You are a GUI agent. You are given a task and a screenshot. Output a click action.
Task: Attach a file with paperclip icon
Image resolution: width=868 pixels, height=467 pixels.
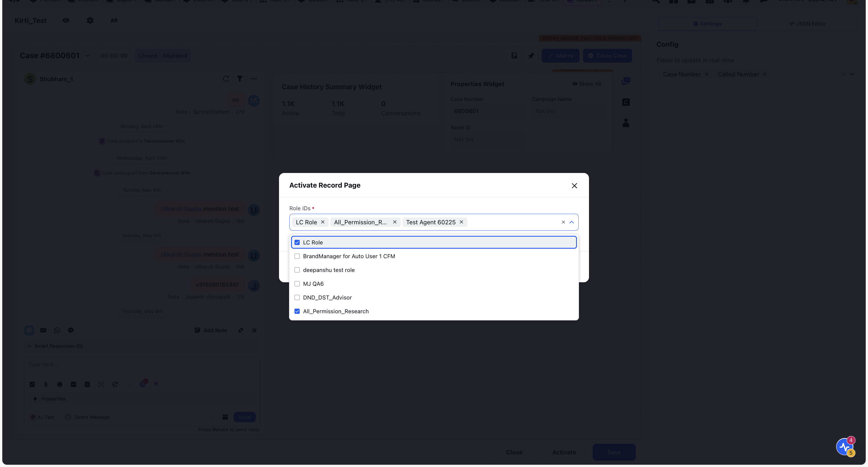pyautogui.click(x=46, y=384)
